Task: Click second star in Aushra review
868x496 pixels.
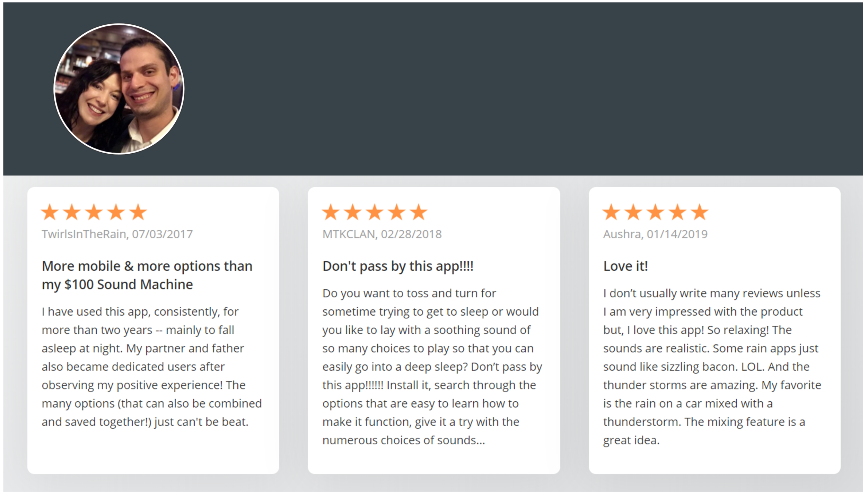Action: [633, 212]
